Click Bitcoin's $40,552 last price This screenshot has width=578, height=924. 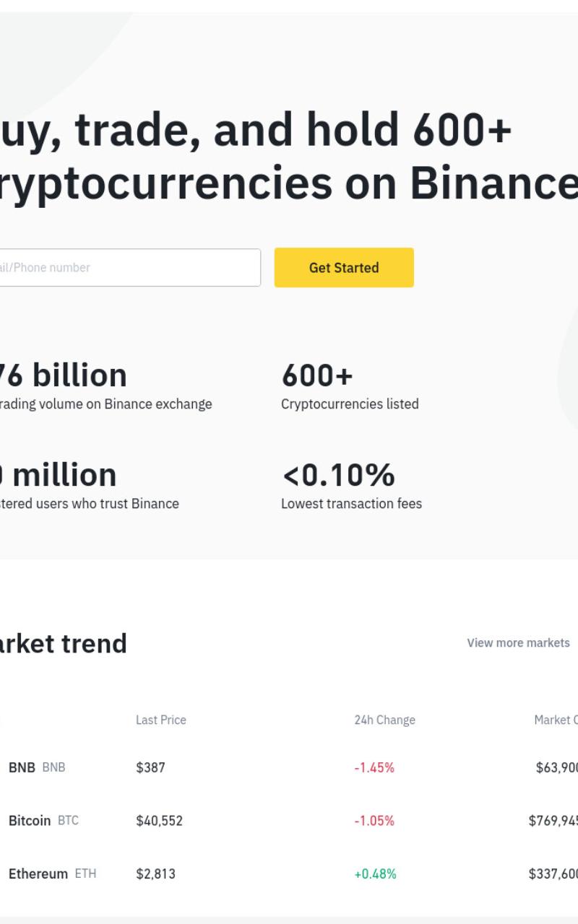tap(159, 821)
